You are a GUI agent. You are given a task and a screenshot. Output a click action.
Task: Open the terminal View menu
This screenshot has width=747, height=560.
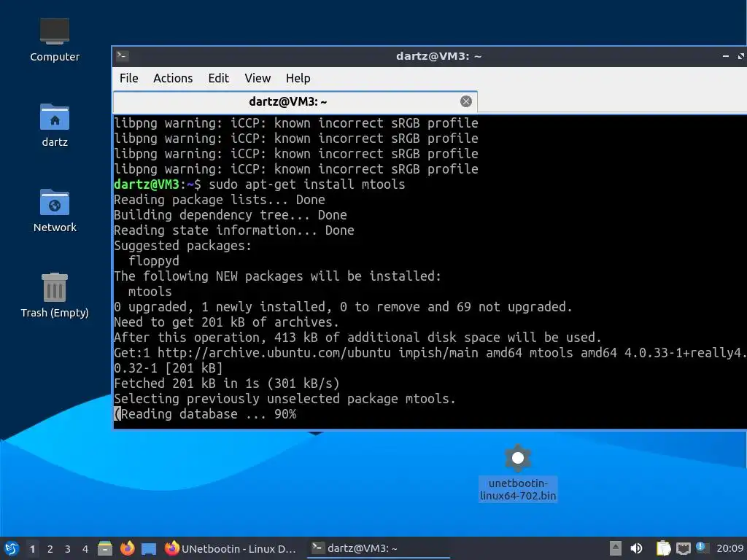point(258,78)
